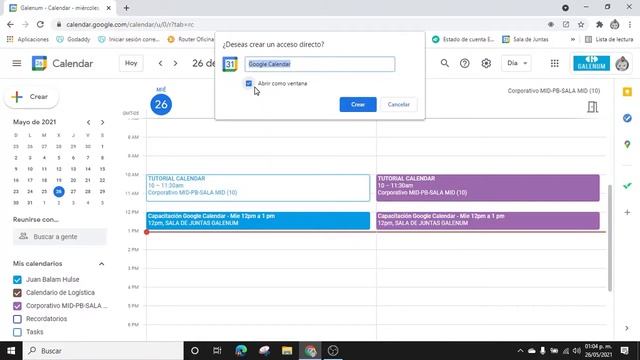640x360 pixels.
Task: Go to next day arrow
Action: click(x=176, y=63)
